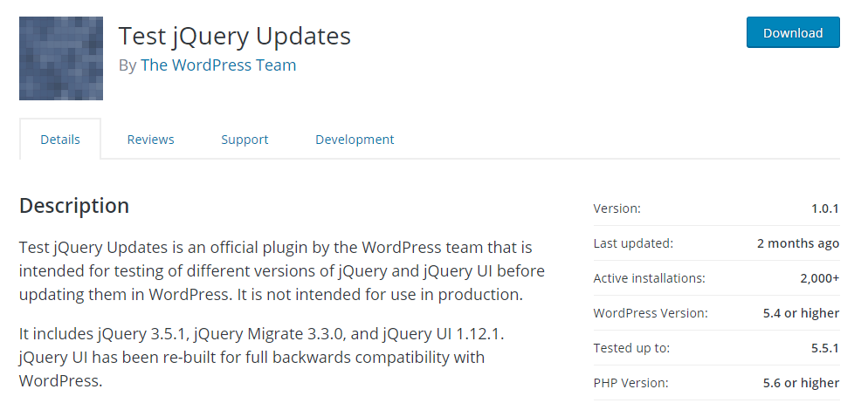Open the Support tab

(x=245, y=140)
